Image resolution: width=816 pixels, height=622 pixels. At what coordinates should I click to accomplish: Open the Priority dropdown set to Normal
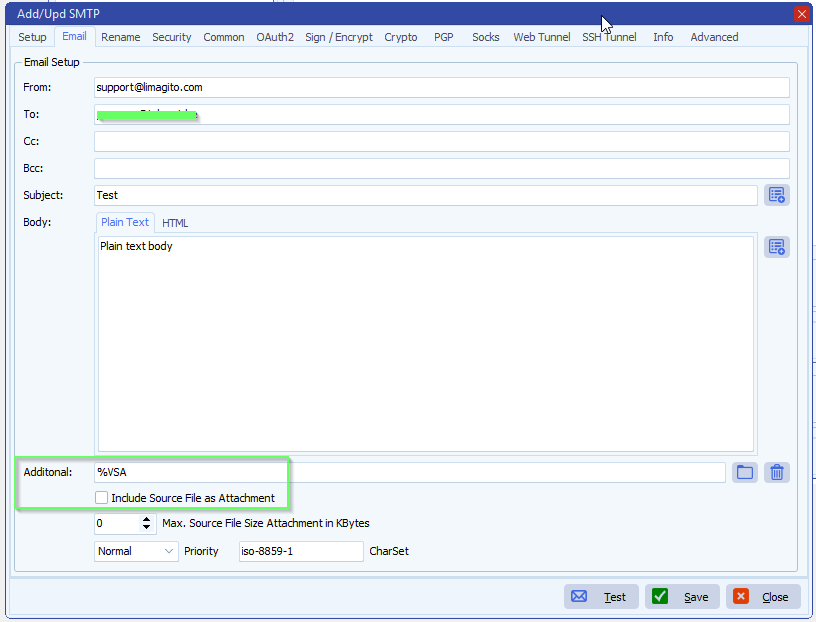point(136,551)
